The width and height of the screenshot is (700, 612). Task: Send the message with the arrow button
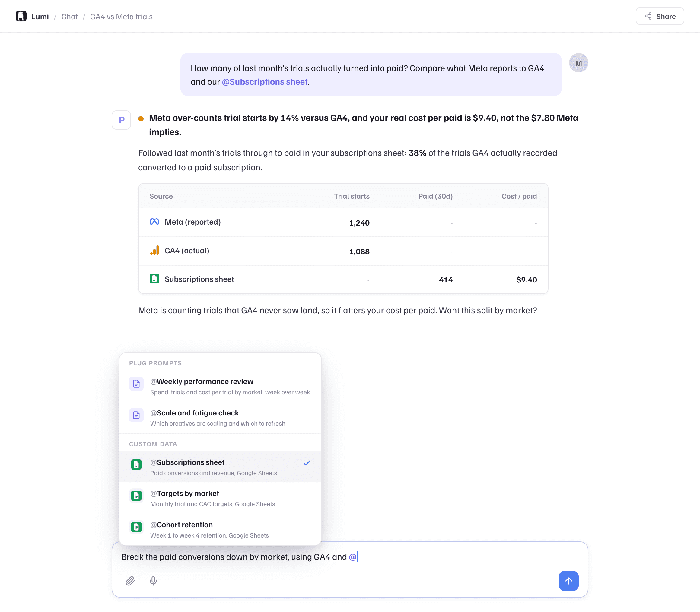point(568,581)
